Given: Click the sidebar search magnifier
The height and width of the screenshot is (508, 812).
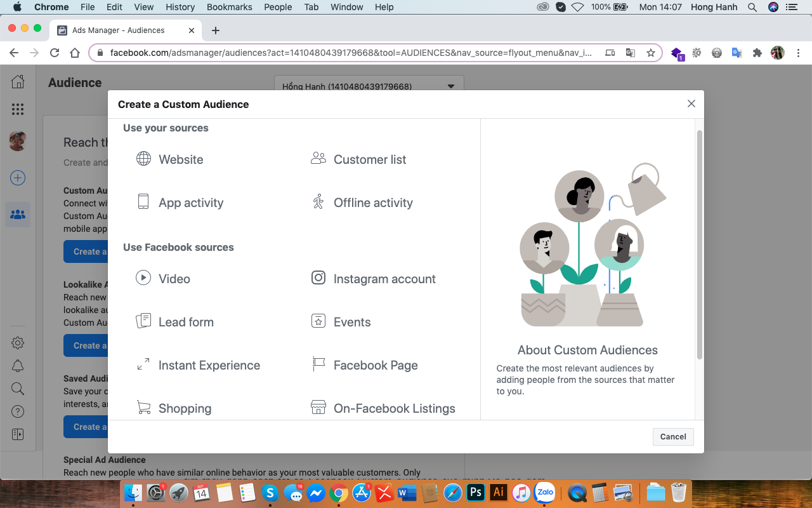Looking at the screenshot, I should (x=18, y=389).
